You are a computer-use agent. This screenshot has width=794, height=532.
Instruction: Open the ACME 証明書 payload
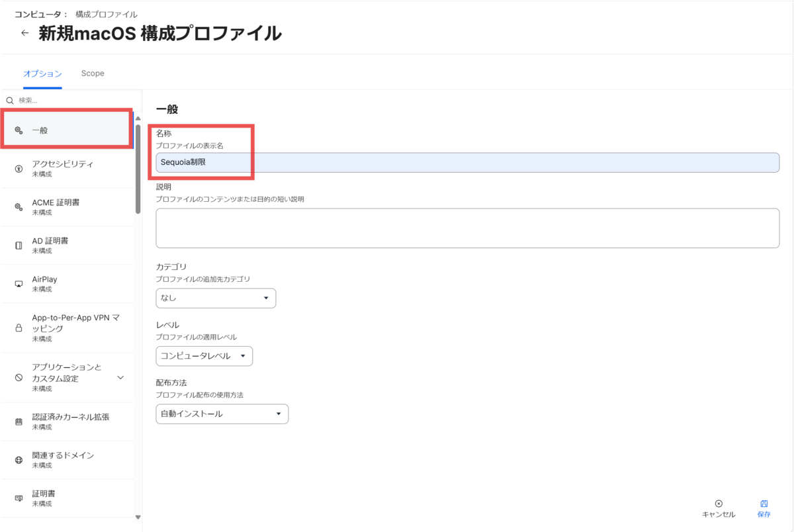67,207
